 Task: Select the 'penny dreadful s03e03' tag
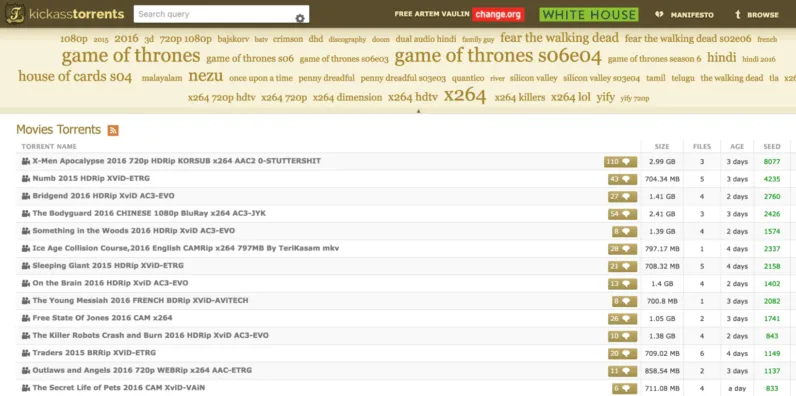pos(403,78)
